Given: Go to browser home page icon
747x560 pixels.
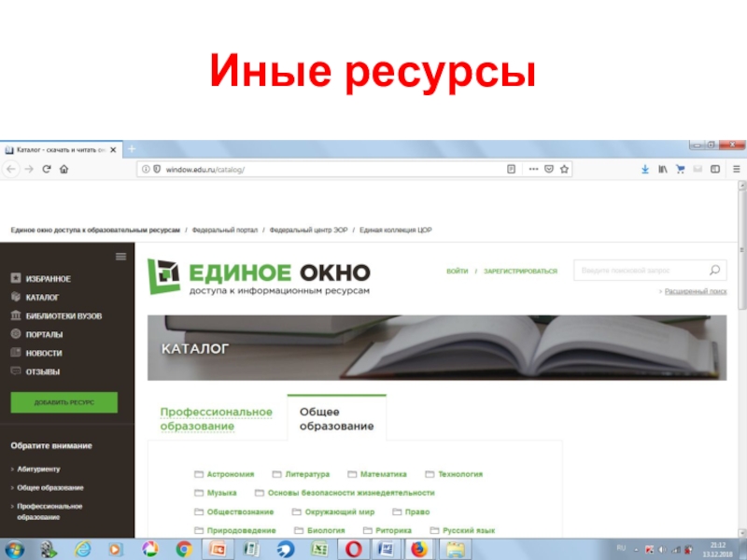Looking at the screenshot, I should [x=63, y=169].
